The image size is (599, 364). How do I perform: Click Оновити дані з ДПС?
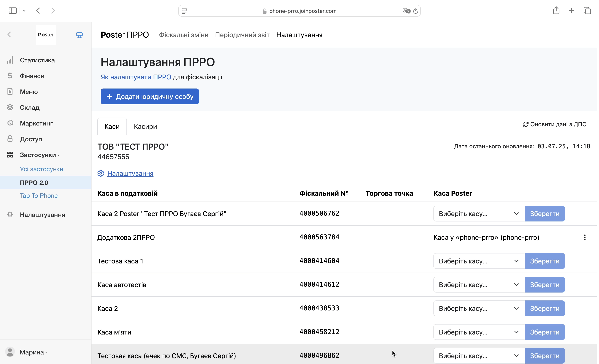pyautogui.click(x=554, y=124)
